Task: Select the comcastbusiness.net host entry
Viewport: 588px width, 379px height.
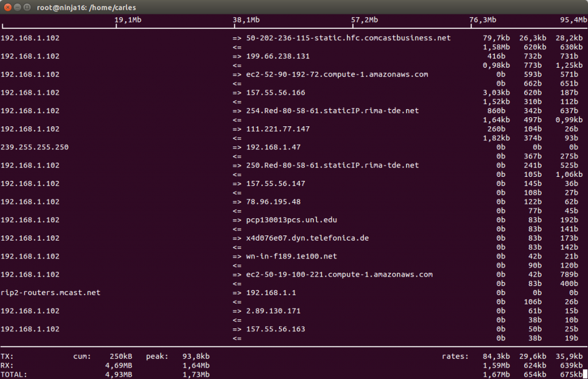Action: 349,38
